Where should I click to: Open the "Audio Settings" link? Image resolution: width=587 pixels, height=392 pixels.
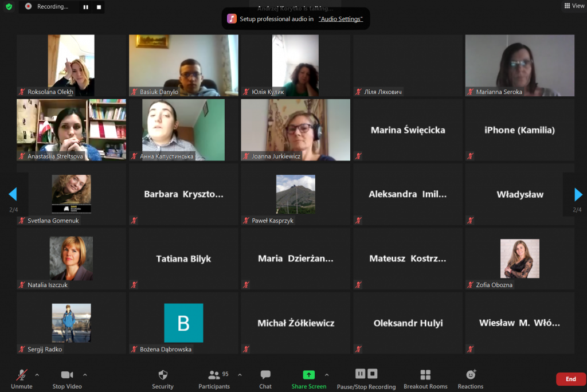(341, 19)
